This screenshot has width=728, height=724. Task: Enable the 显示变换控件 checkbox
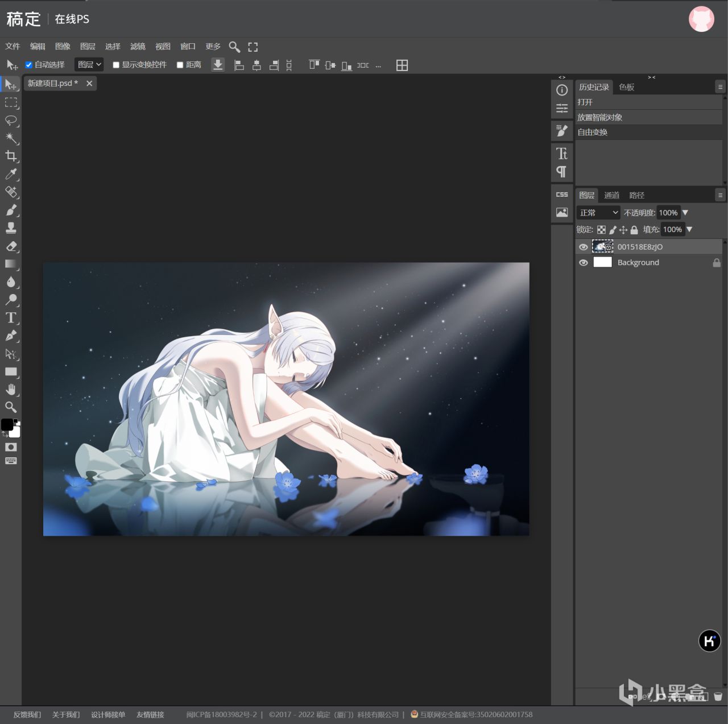pos(116,65)
